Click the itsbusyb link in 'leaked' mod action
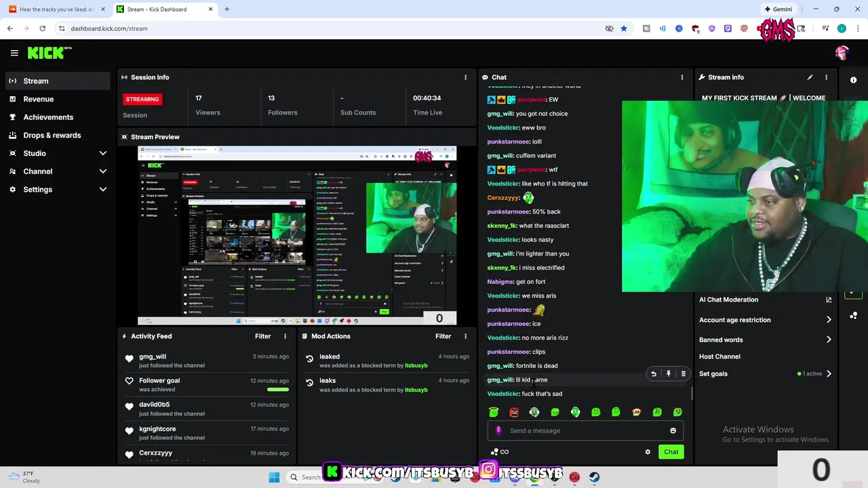868x488 pixels. [x=416, y=365]
